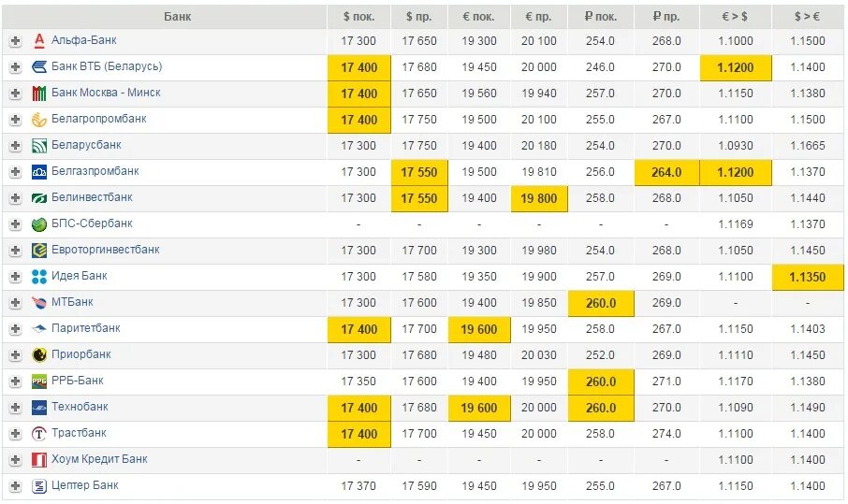848x504 pixels.
Task: Click the Идея Банк blue dots icon
Action: coord(39,277)
